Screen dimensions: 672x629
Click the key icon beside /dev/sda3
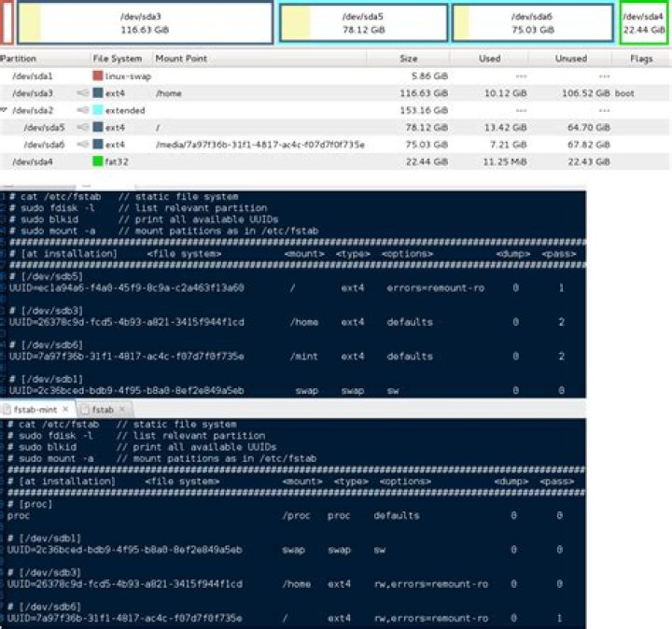tap(83, 93)
